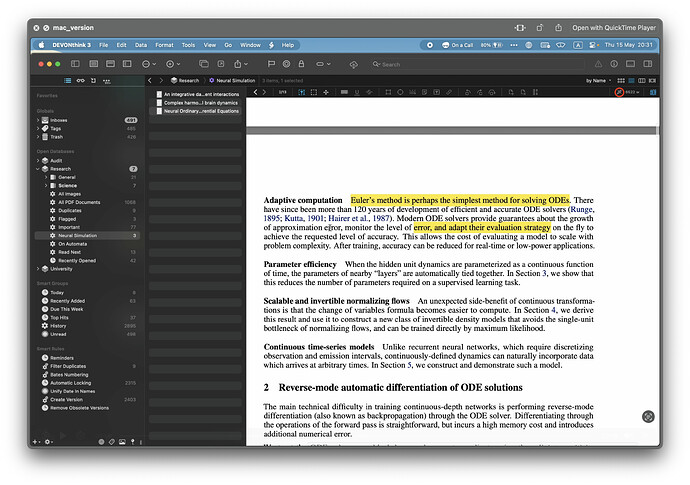Click the target/unread circle toolbar icon
Viewport: 690px width, 485px height.
(286, 64)
